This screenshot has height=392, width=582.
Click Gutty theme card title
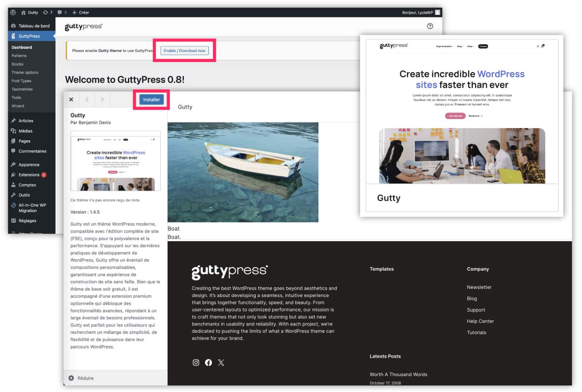389,198
